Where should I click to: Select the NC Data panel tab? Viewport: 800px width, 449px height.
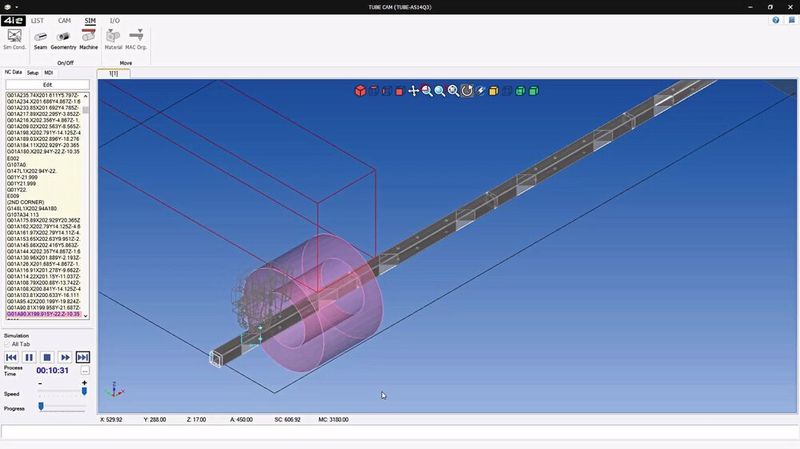[x=13, y=72]
